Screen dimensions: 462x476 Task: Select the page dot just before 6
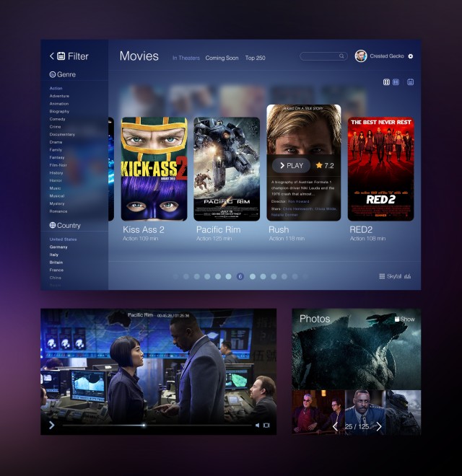click(229, 276)
